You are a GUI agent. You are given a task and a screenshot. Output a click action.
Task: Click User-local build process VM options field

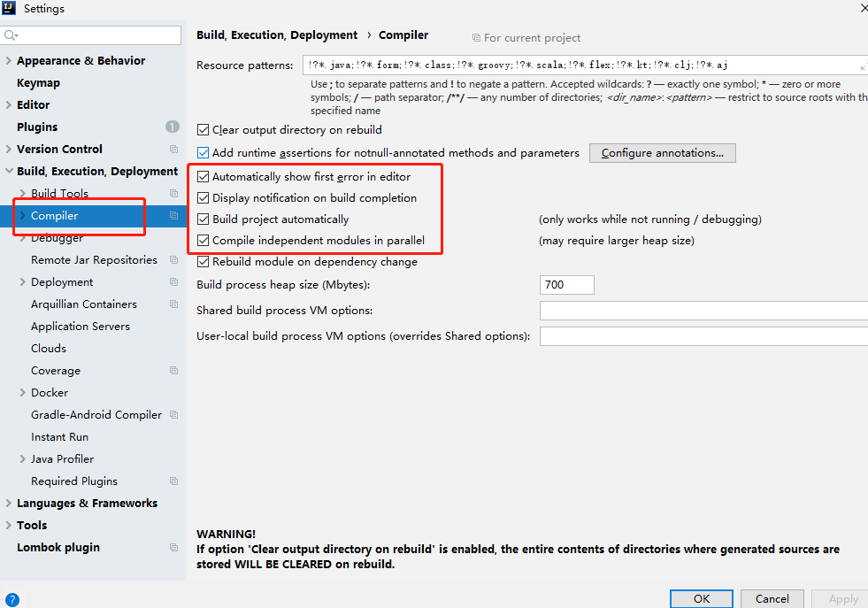click(703, 336)
